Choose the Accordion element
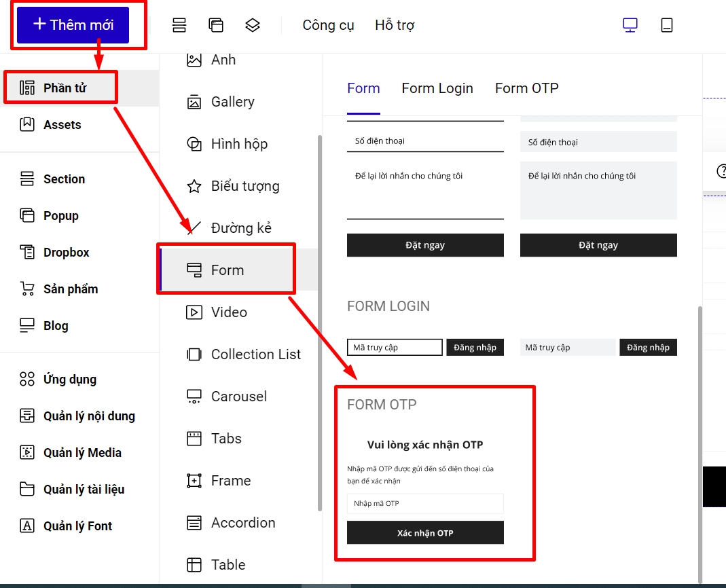Screen dimensions: 726x588 [242, 523]
